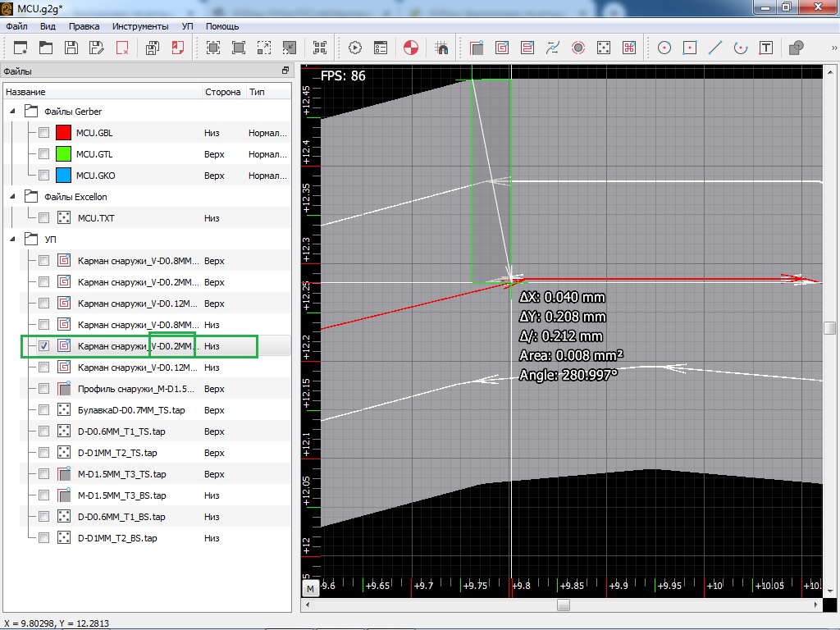Uncheck the selected Карман снаружи_V-D0.2MM Низ checkbox
Image resolution: width=840 pixels, height=630 pixels.
coord(44,346)
